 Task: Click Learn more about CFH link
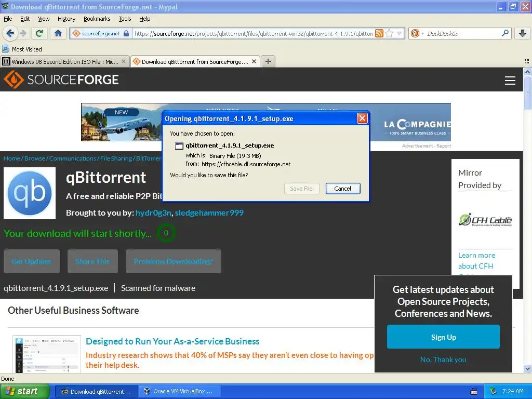pos(477,261)
